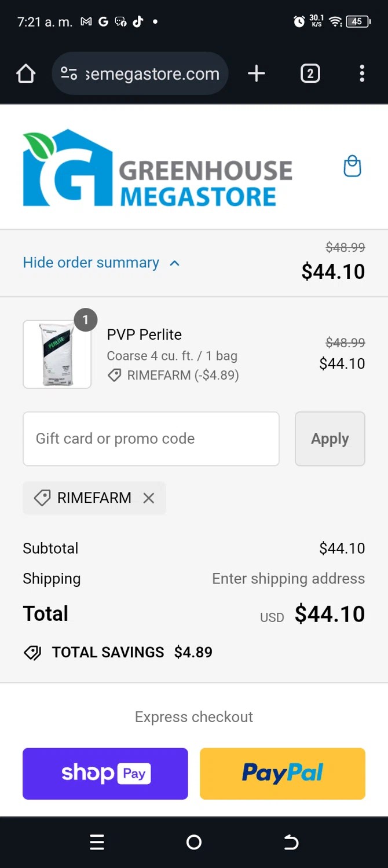
Task: Open a new browser tab
Action: 256,73
